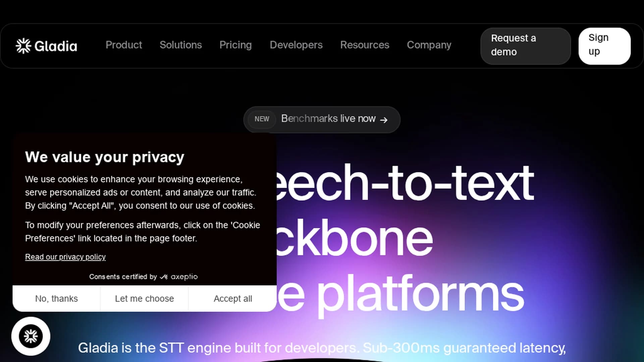Open the Company menu
This screenshot has height=362, width=644.
[x=429, y=45]
